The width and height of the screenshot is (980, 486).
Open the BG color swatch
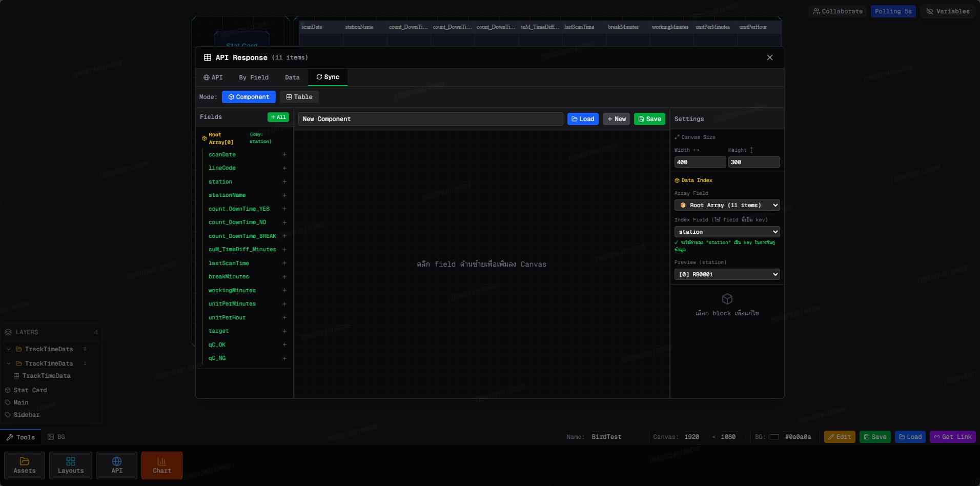click(x=774, y=437)
